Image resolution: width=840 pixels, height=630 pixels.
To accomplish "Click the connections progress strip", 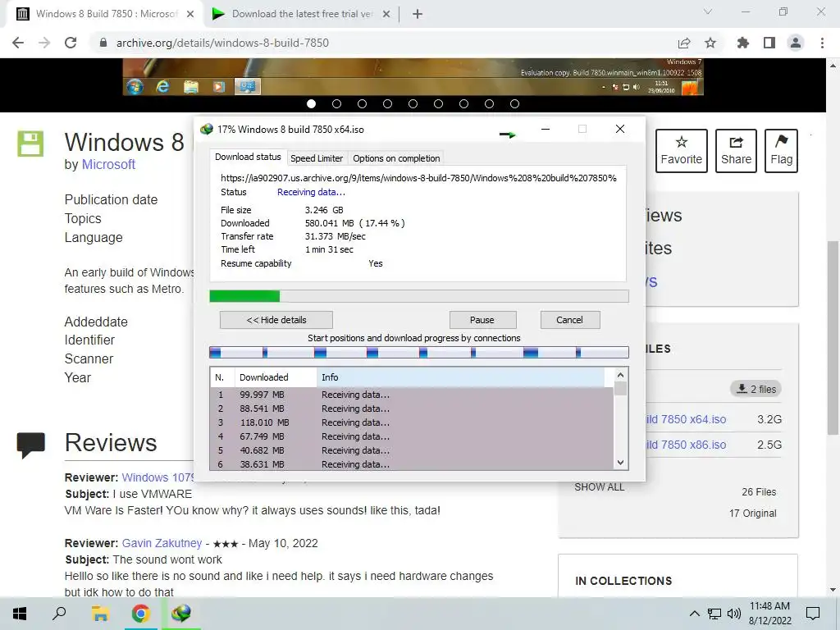I will point(419,352).
